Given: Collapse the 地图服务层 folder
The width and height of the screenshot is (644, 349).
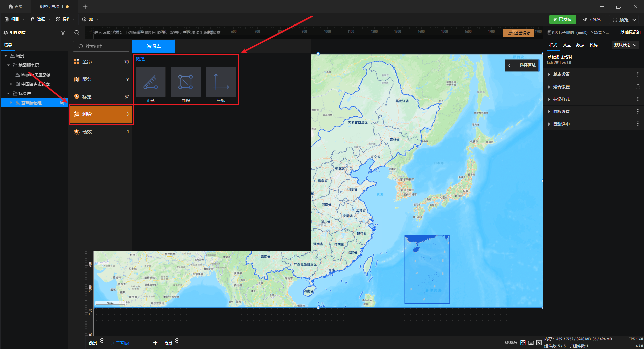Looking at the screenshot, I should click(8, 65).
